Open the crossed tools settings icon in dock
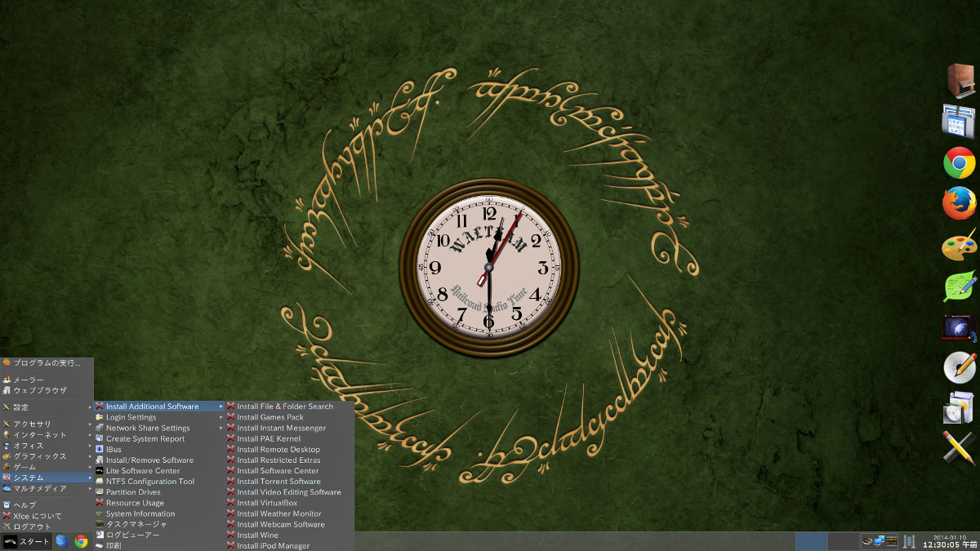The height and width of the screenshot is (551, 980). tap(959, 447)
